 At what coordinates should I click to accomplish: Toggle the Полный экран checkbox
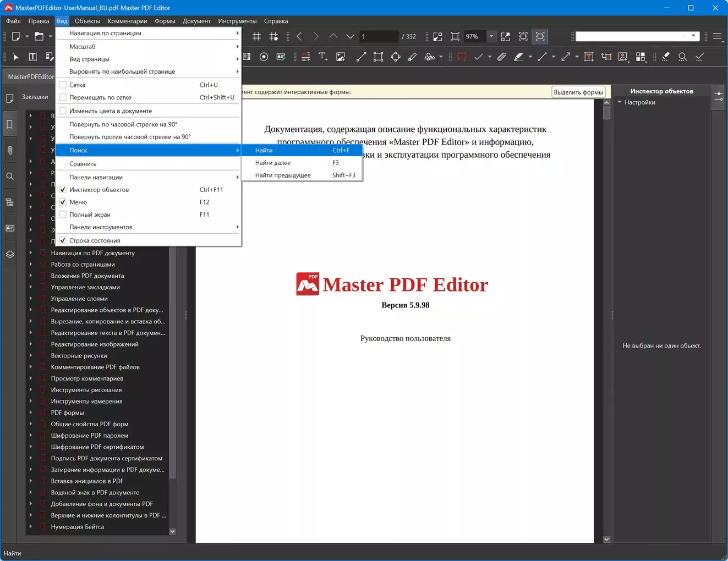pyautogui.click(x=63, y=215)
